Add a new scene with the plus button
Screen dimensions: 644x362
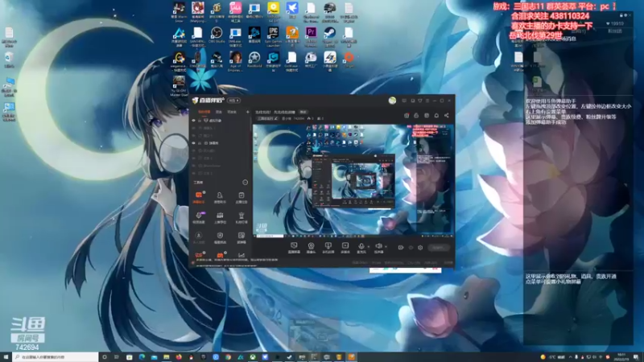pos(248,112)
